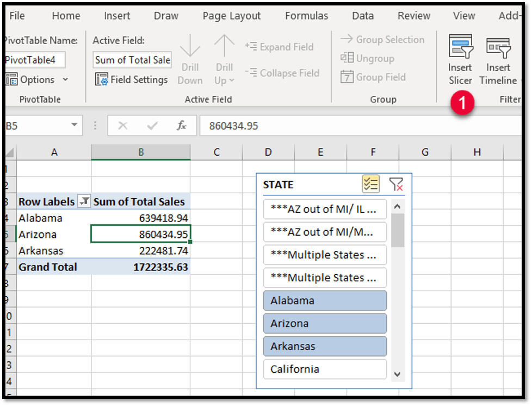Click the Active Field text box

132,60
